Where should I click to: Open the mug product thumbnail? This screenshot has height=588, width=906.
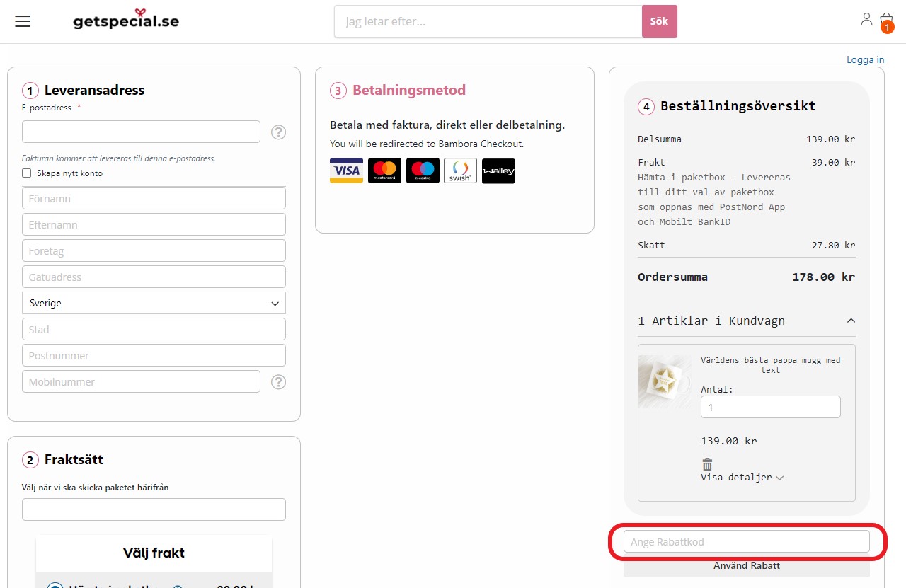tap(665, 381)
